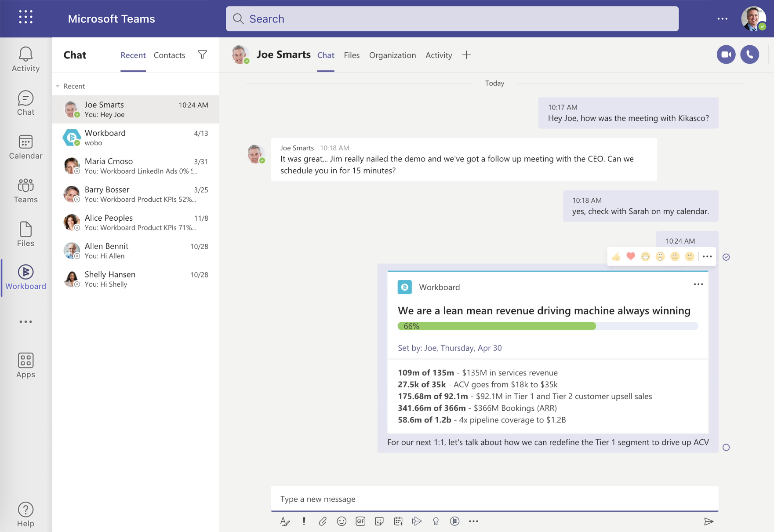React with the surprised emoji
Image resolution: width=774 pixels, height=532 pixels.
click(x=660, y=257)
